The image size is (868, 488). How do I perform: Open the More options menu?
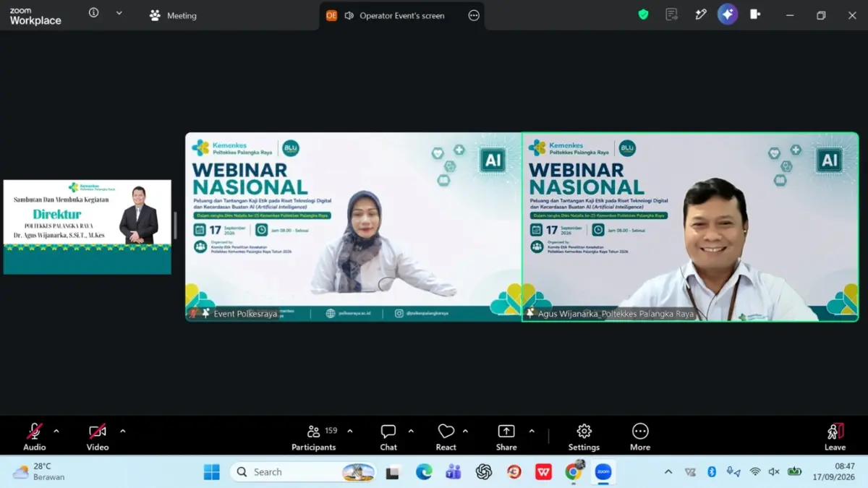640,437
